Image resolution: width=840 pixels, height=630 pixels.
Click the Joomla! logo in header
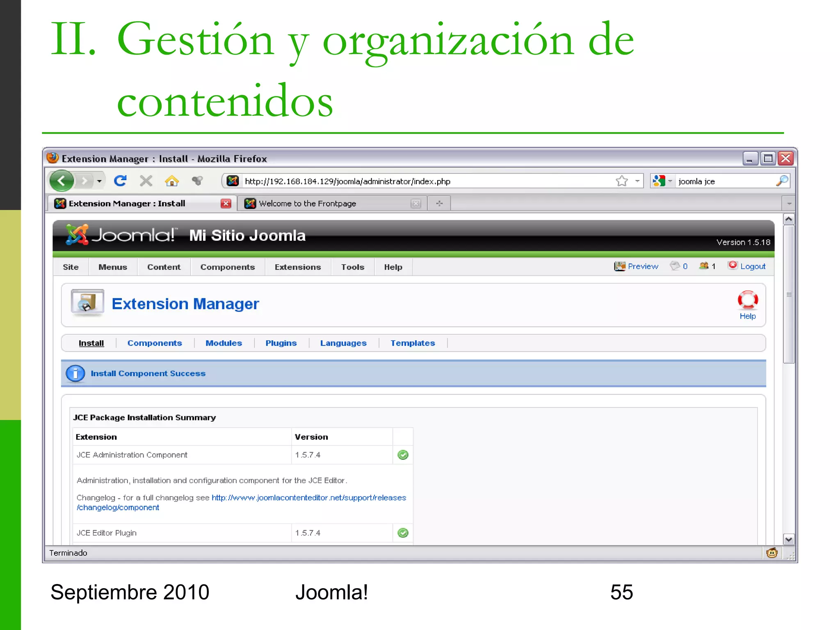pyautogui.click(x=121, y=235)
